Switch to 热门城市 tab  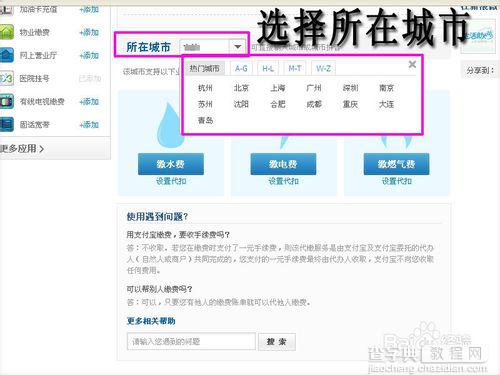204,69
